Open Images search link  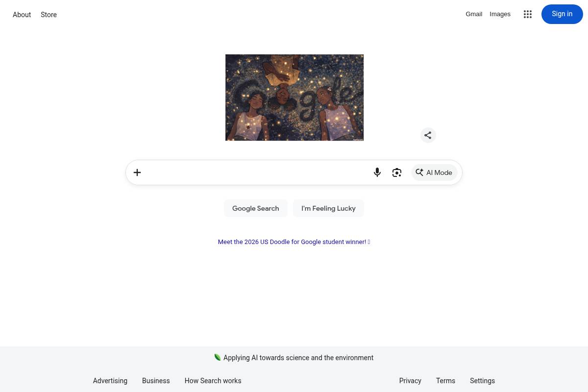pyautogui.click(x=500, y=14)
